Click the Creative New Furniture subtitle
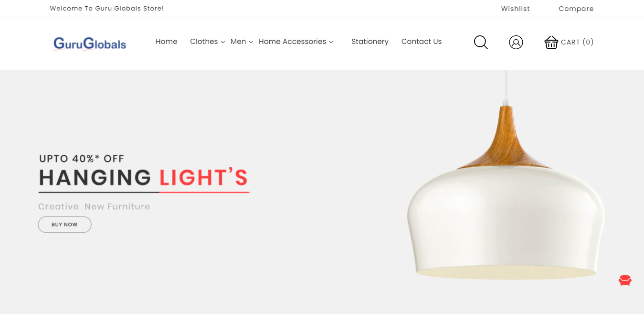This screenshot has height=314, width=644. [94, 206]
